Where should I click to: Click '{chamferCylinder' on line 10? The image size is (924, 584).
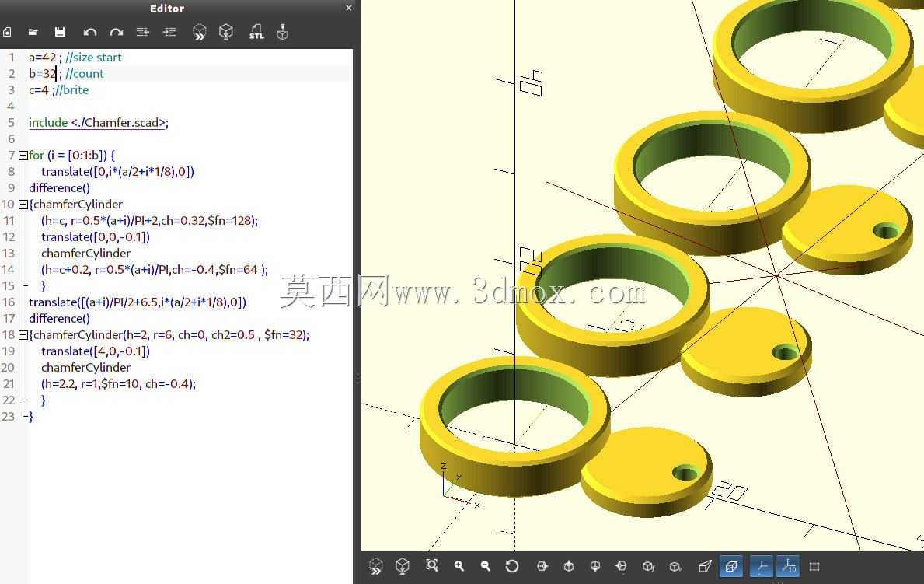[75, 204]
